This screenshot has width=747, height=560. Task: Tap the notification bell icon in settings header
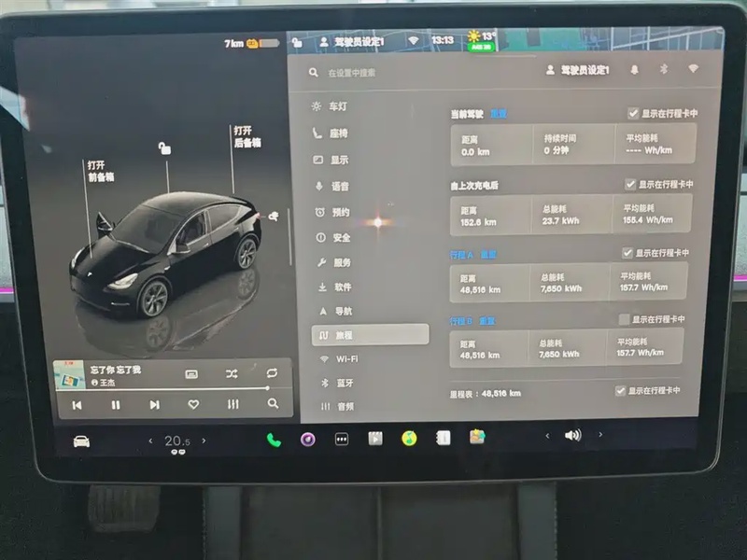click(x=635, y=69)
